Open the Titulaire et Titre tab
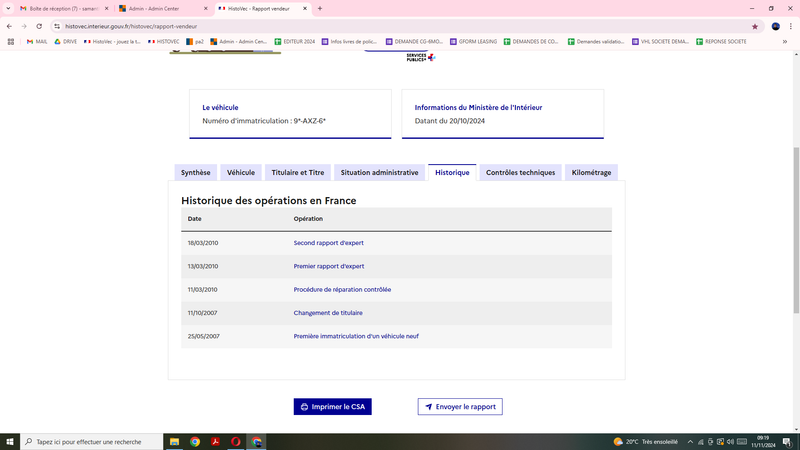The image size is (800, 450). 297,172
